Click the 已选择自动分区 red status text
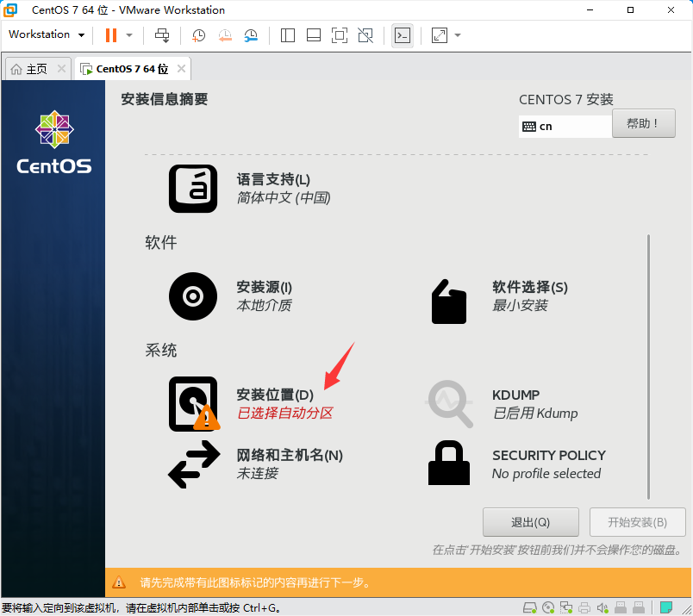The width and height of the screenshot is (693, 616). pyautogui.click(x=285, y=414)
